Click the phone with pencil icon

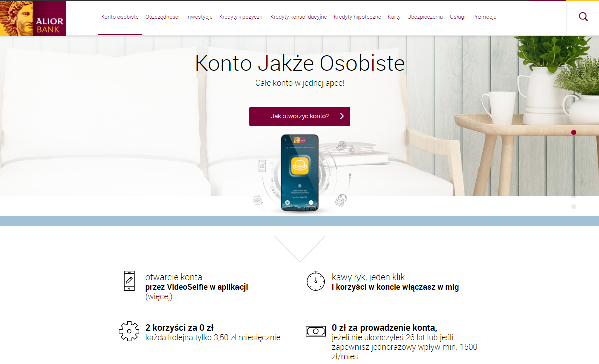129,281
